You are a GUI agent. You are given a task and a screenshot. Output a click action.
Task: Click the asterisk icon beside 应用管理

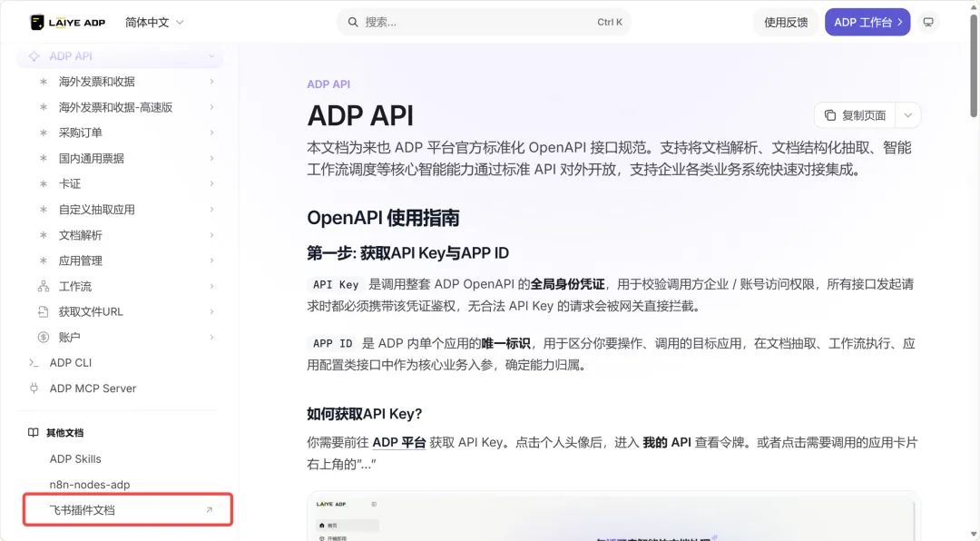[44, 261]
